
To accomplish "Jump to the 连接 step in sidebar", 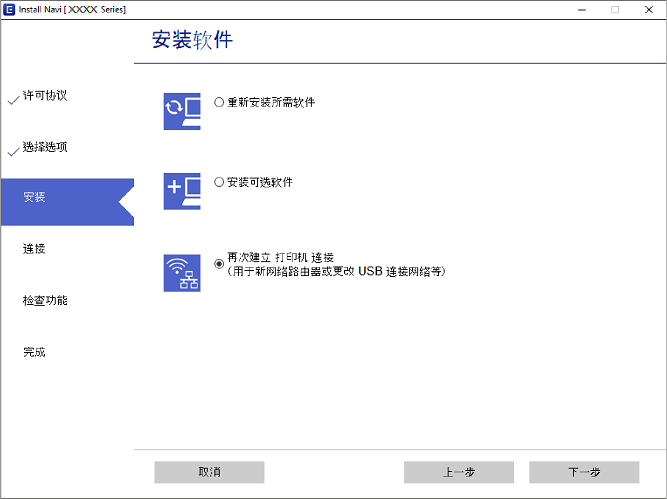I will pos(34,248).
